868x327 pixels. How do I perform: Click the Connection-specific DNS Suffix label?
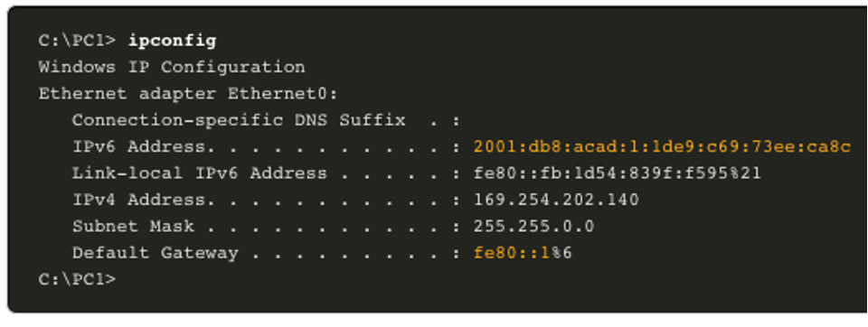(x=239, y=120)
